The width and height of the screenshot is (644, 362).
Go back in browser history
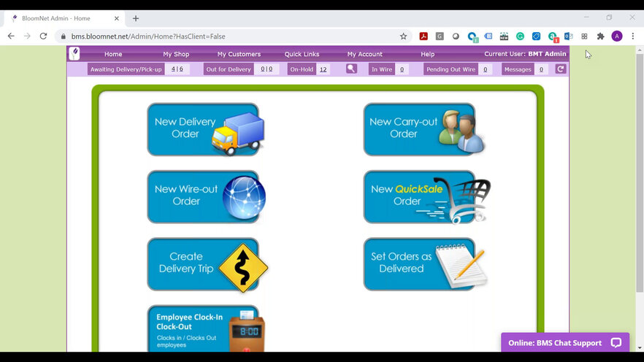click(x=11, y=36)
